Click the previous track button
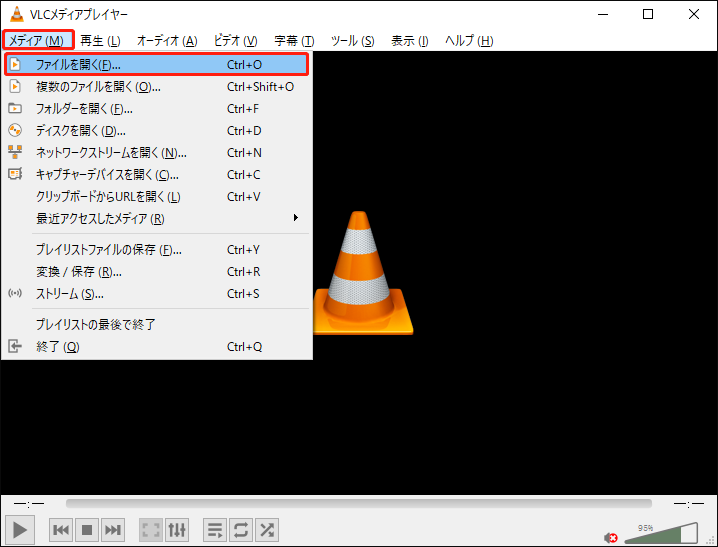Screen dimensions: 718x547 (x=61, y=530)
